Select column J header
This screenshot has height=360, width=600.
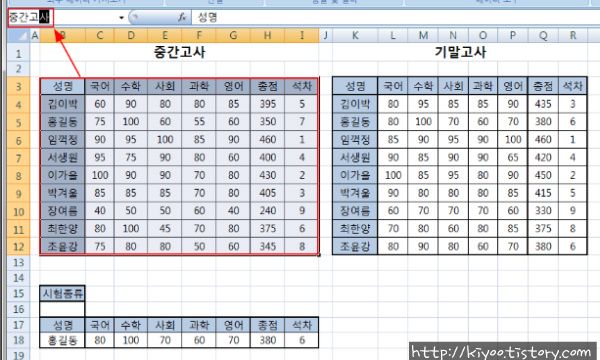pos(326,36)
